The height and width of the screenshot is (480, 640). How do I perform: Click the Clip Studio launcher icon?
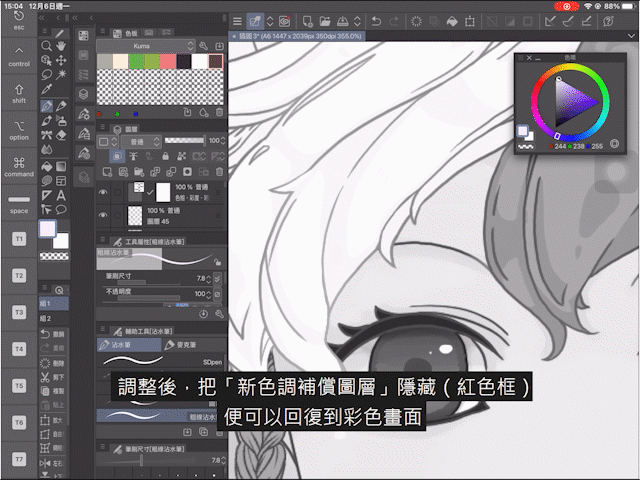(284, 21)
